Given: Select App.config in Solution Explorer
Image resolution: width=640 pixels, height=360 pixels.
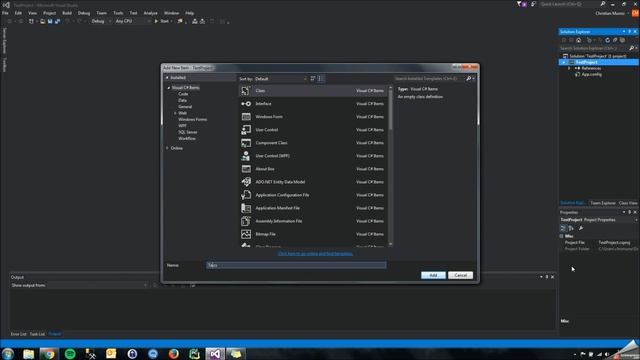Looking at the screenshot, I should coord(591,75).
